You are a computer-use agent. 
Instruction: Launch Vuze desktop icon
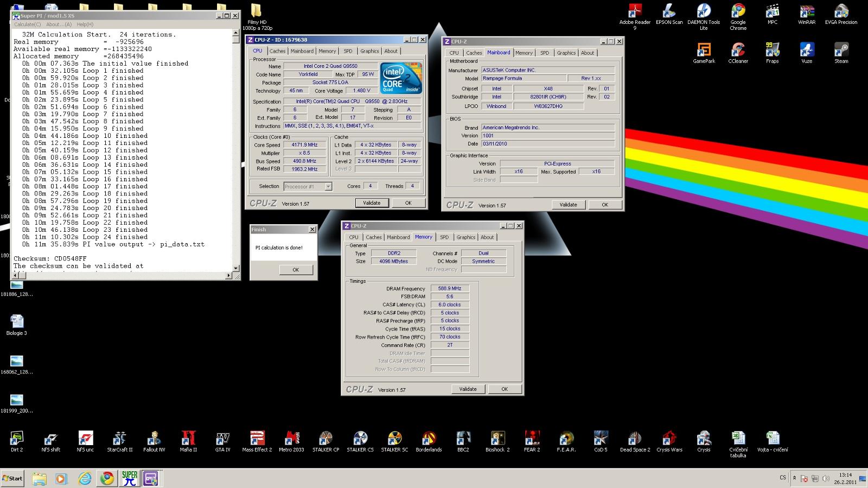[x=807, y=53]
